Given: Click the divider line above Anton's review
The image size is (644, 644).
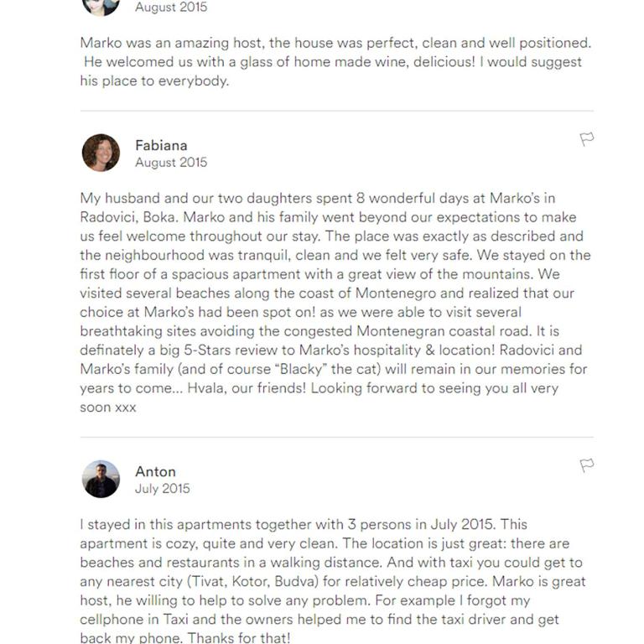Looking at the screenshot, I should [337, 437].
